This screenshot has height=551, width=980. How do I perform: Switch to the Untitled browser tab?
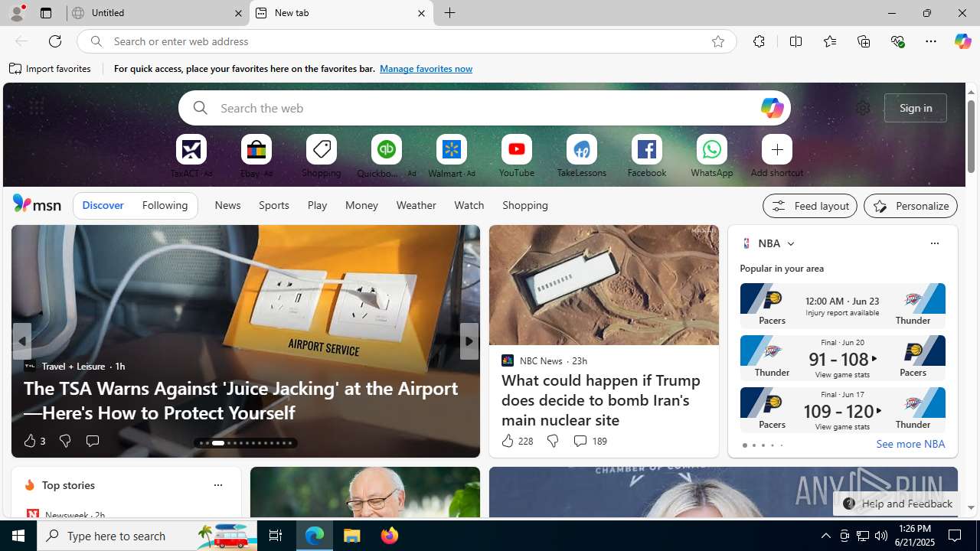click(x=158, y=13)
